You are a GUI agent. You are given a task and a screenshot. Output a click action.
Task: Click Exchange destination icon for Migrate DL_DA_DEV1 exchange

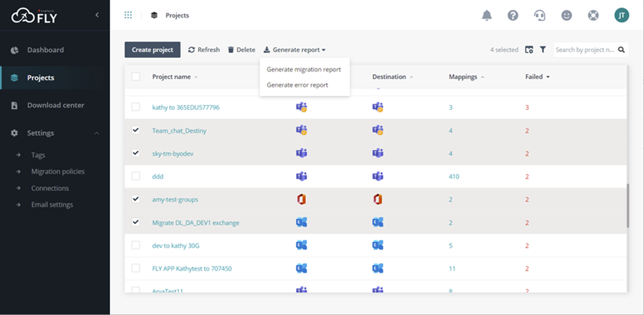coord(378,223)
